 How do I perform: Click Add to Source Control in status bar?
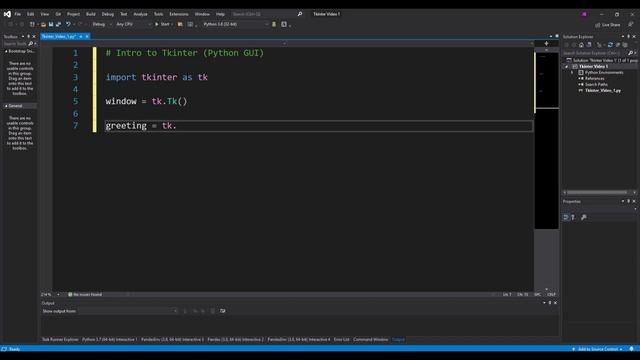point(598,349)
